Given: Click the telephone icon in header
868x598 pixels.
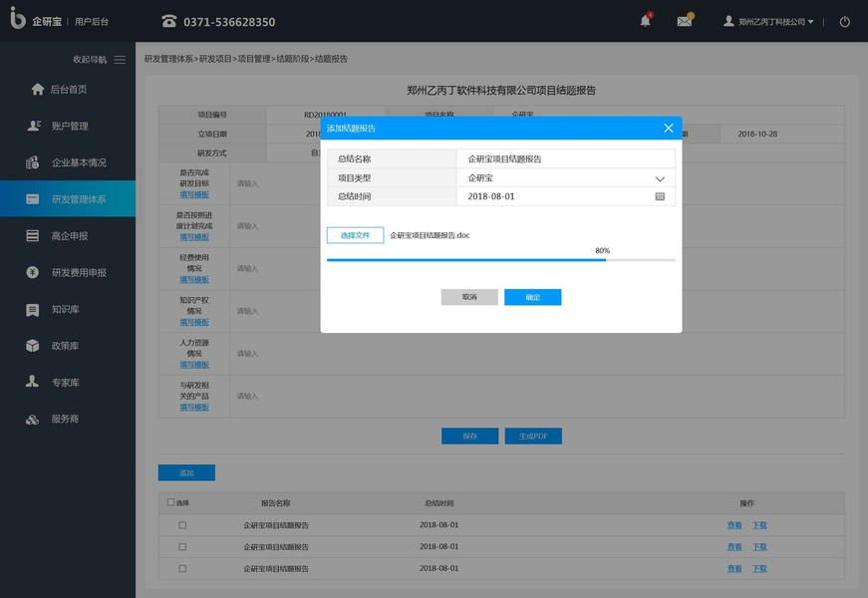Looking at the screenshot, I should click(x=168, y=21).
